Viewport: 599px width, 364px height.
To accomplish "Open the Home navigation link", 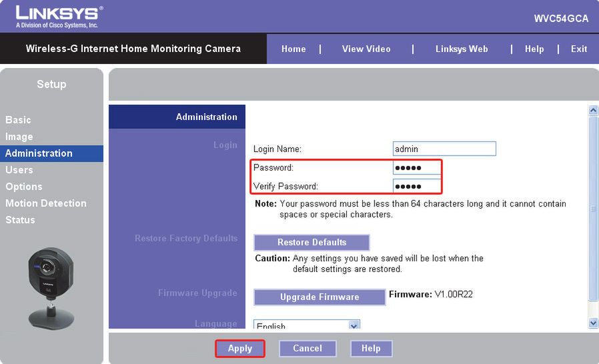I will pyautogui.click(x=293, y=49).
